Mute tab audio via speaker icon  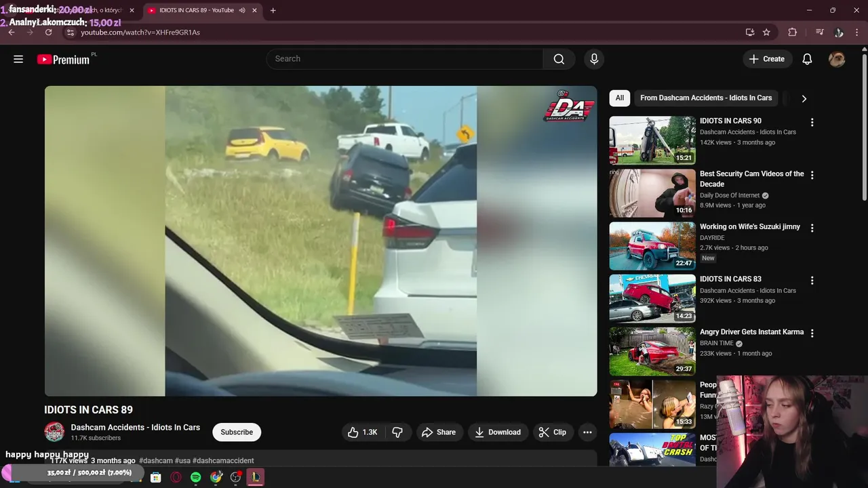coord(242,10)
